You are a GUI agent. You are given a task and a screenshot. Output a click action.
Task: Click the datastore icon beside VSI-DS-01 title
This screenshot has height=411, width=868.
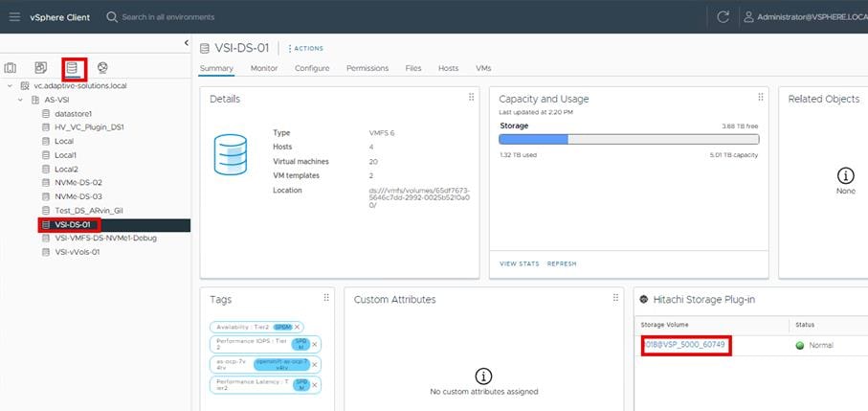tap(204, 49)
